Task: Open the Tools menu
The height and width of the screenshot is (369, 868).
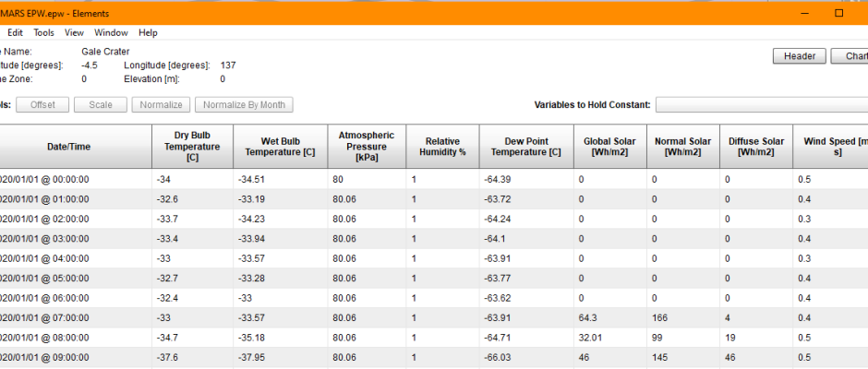Action: tap(44, 32)
